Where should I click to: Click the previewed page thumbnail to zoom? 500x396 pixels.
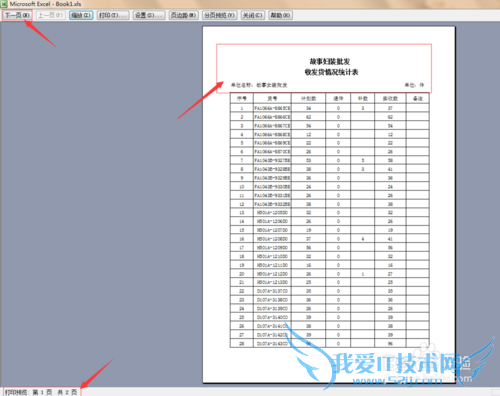click(x=329, y=204)
